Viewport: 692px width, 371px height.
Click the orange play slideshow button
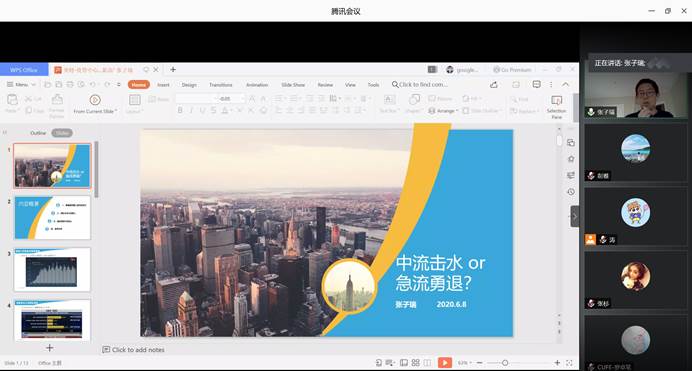point(444,363)
